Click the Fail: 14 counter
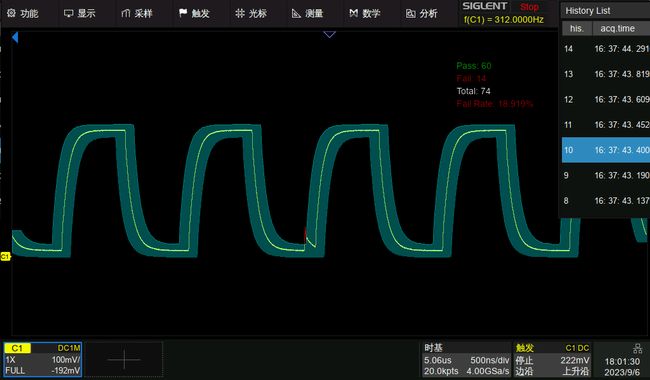This screenshot has height=380, width=650. tap(471, 78)
